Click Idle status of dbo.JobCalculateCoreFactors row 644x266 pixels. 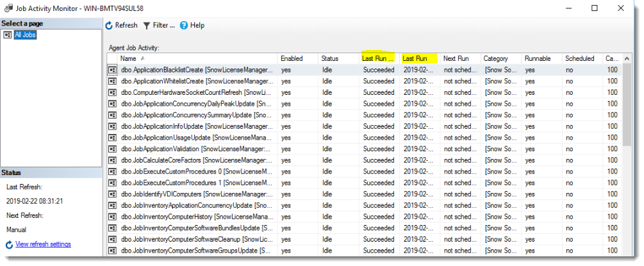click(327, 160)
